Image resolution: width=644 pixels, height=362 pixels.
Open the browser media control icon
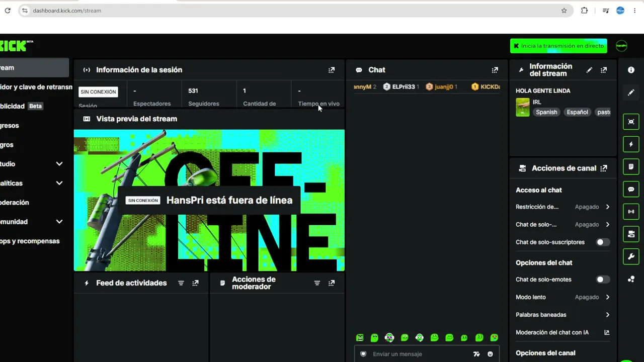[x=606, y=11]
